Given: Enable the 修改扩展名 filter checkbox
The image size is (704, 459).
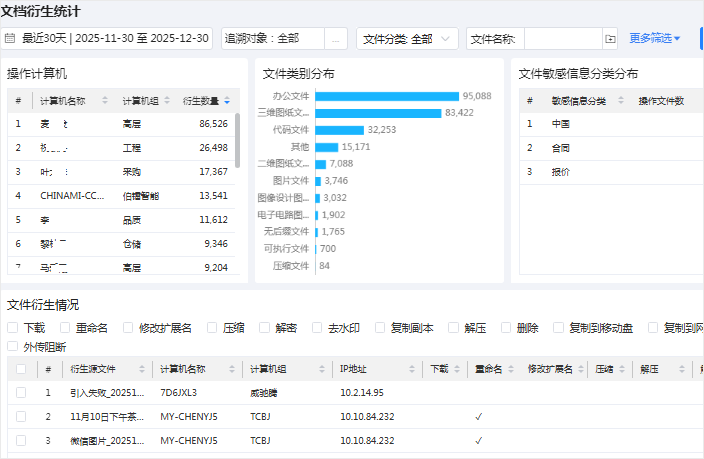Looking at the screenshot, I should (128, 327).
